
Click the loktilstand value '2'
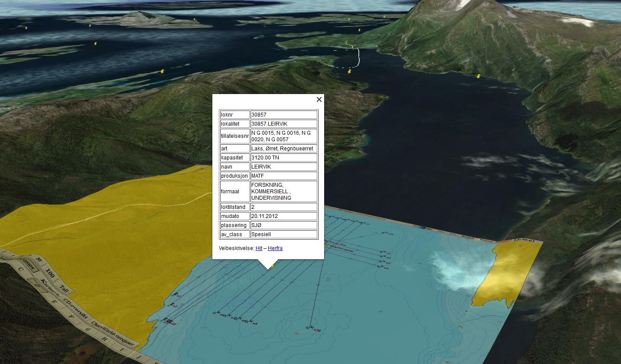pos(284,207)
